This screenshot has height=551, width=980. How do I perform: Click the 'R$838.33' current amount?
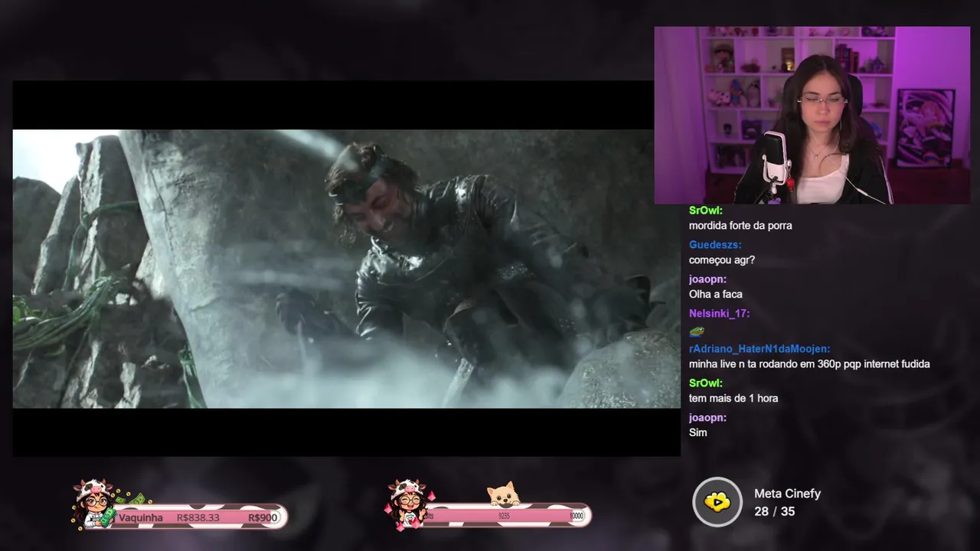coord(198,518)
